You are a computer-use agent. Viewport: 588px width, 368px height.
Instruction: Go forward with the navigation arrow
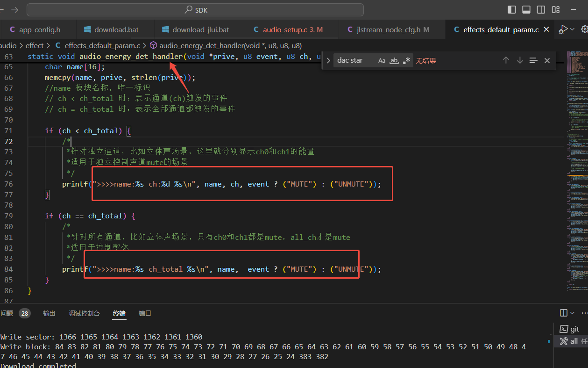(14, 10)
